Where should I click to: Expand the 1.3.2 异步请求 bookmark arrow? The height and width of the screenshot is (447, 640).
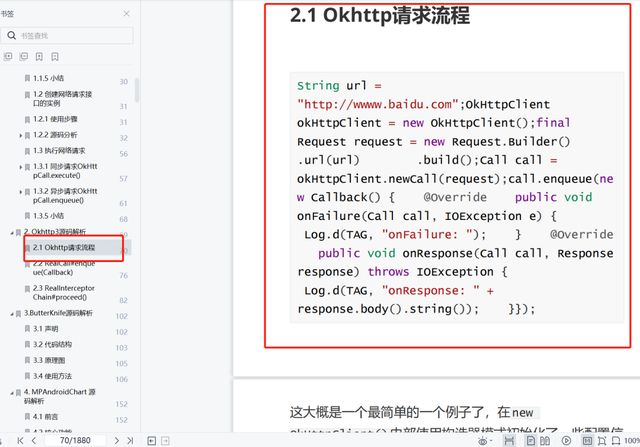click(20, 191)
